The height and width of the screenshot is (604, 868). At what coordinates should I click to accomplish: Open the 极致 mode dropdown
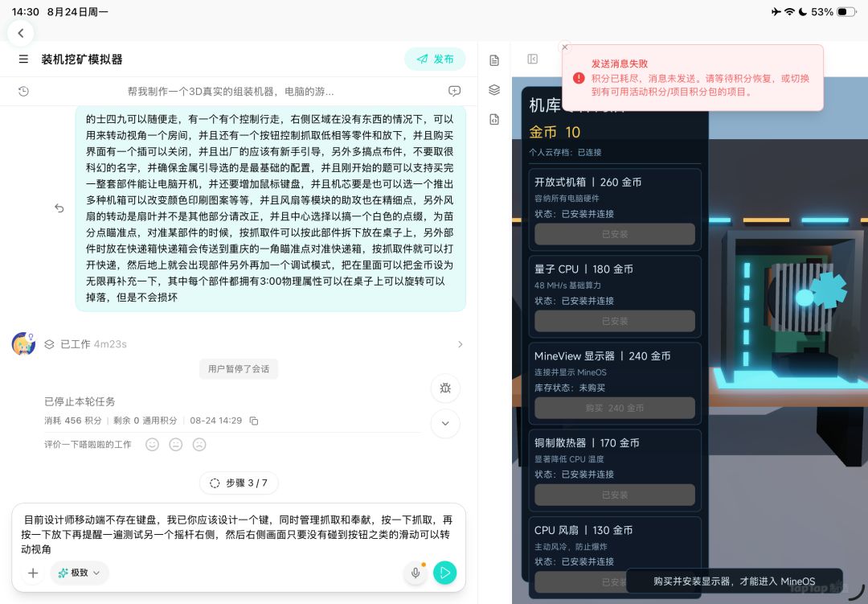[x=79, y=573]
